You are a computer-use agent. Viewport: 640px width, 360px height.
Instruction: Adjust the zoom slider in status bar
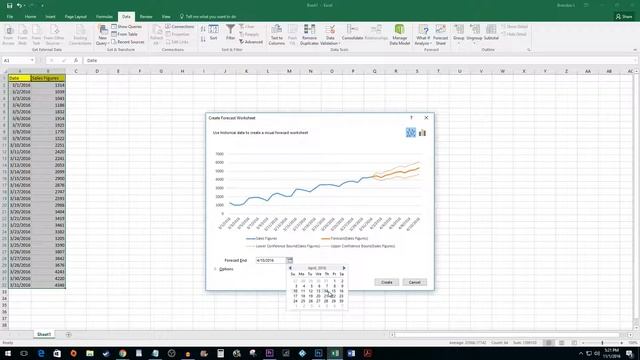tap(602, 343)
